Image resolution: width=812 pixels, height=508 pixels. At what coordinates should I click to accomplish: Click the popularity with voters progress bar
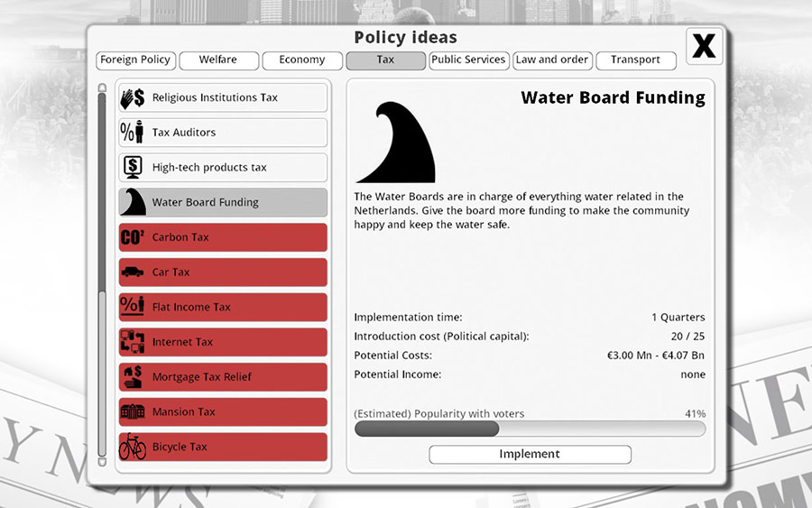coord(530,429)
